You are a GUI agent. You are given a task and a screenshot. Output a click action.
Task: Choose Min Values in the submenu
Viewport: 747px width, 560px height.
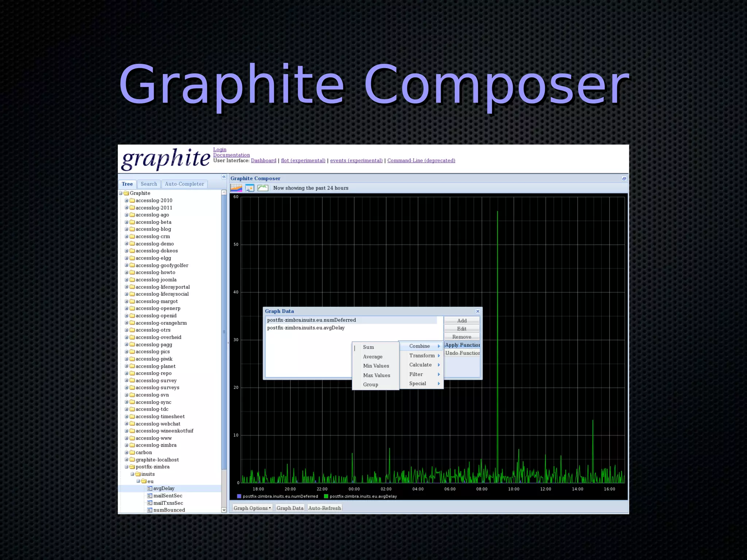coord(375,366)
